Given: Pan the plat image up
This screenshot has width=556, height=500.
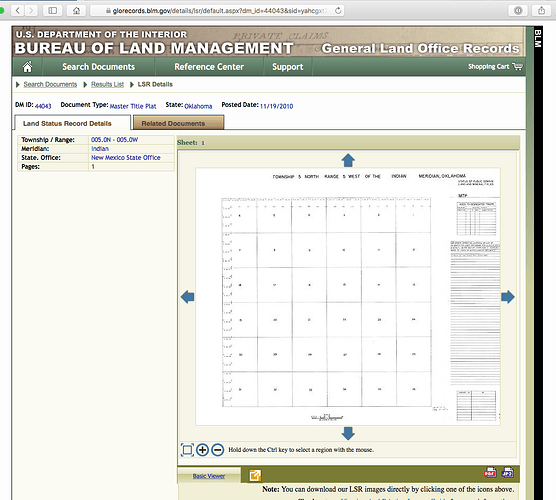Looking at the screenshot, I should [348, 160].
